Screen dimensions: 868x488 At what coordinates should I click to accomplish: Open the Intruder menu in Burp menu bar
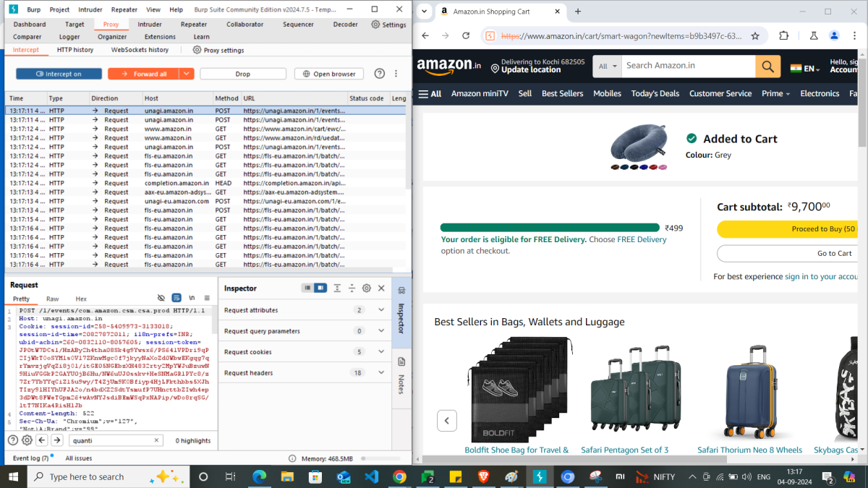[90, 10]
